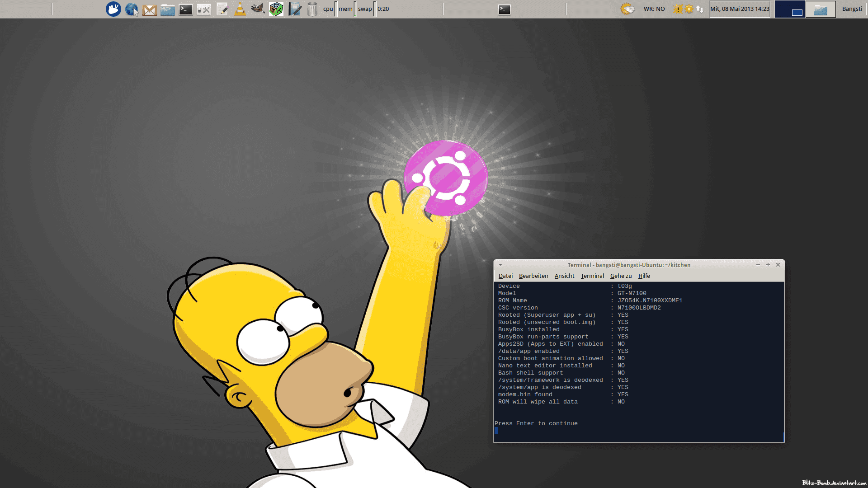Open the weather sun-cloud panel icon
Screen dimensions: 868x488
click(x=627, y=9)
